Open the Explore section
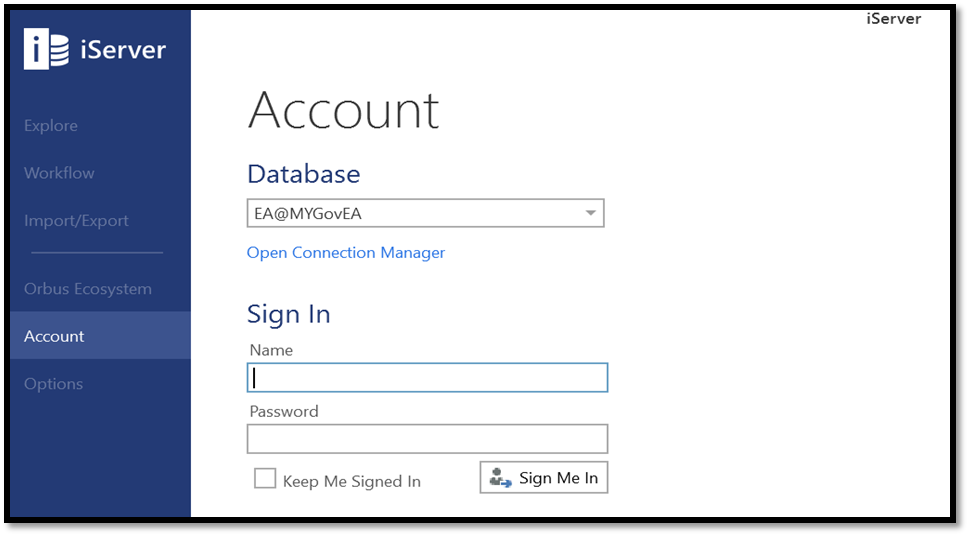Viewport: 969px width, 536px height. tap(51, 125)
